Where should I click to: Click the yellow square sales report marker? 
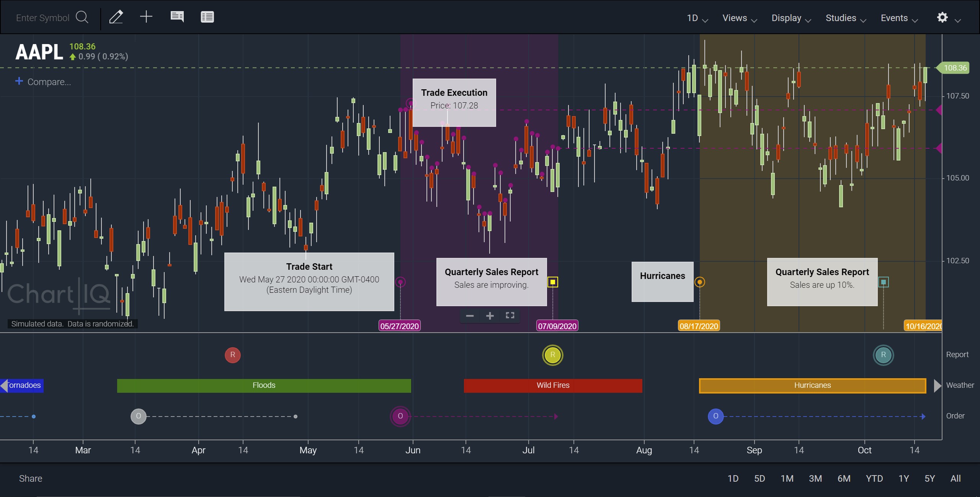[553, 282]
